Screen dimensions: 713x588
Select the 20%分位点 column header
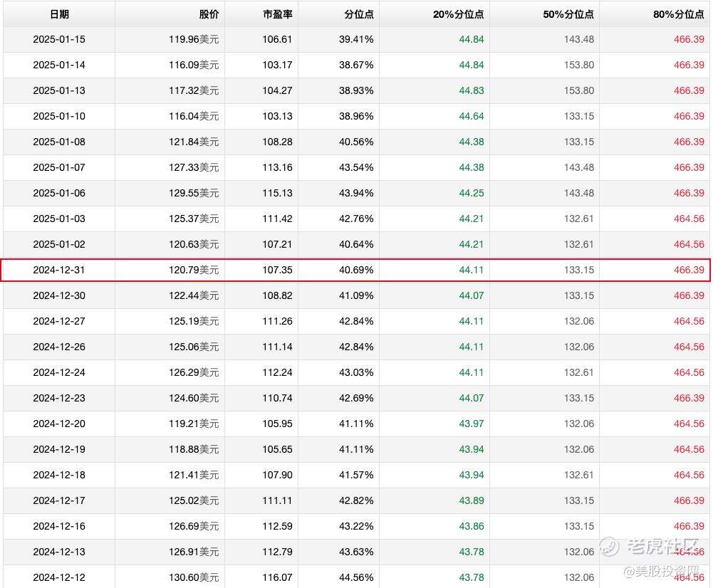(459, 14)
